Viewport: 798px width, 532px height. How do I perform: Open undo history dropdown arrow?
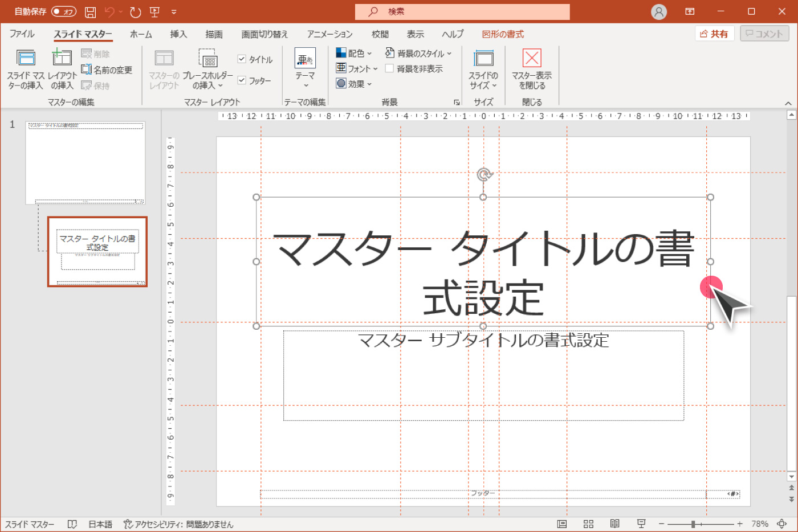click(x=121, y=11)
